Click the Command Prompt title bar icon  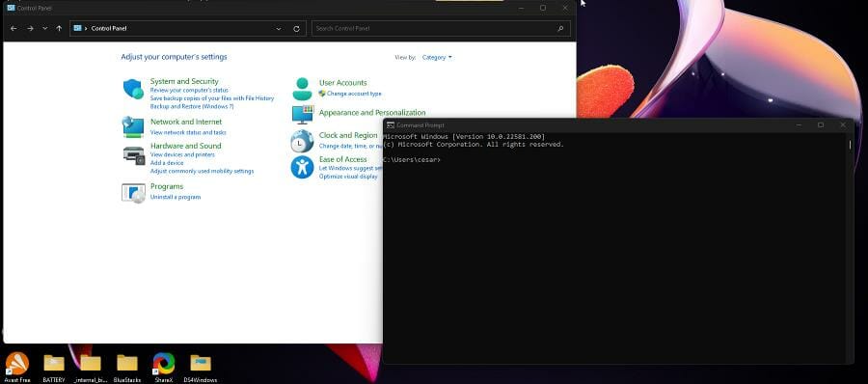click(x=391, y=125)
